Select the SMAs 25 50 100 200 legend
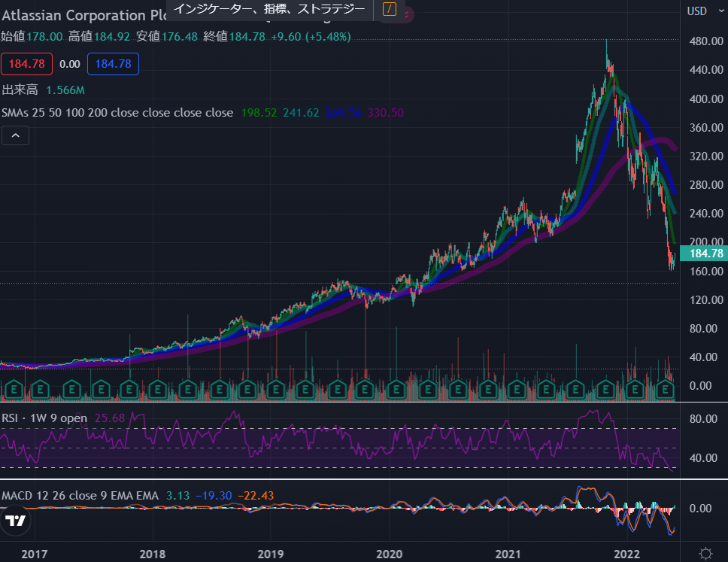728x562 pixels. pyautogui.click(x=117, y=112)
